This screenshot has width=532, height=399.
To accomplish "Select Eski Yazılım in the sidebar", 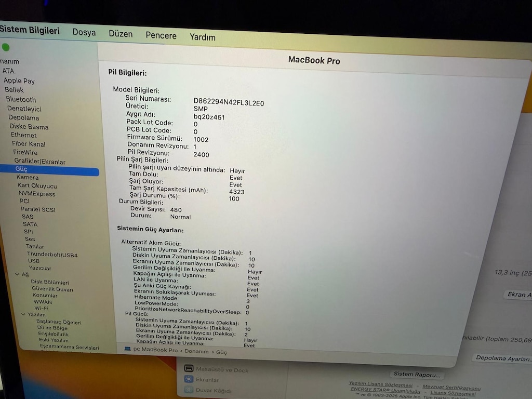I will (x=54, y=340).
